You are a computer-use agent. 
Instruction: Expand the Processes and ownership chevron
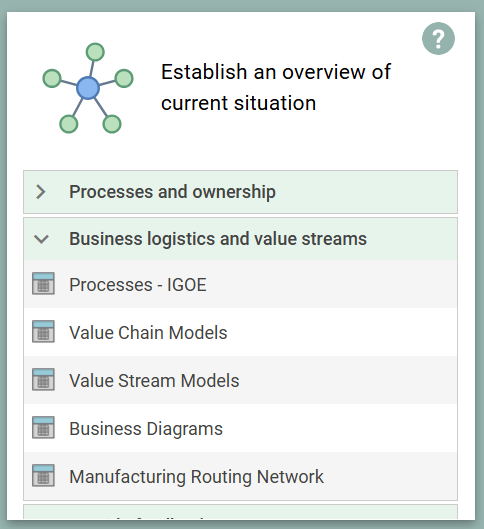(x=41, y=192)
